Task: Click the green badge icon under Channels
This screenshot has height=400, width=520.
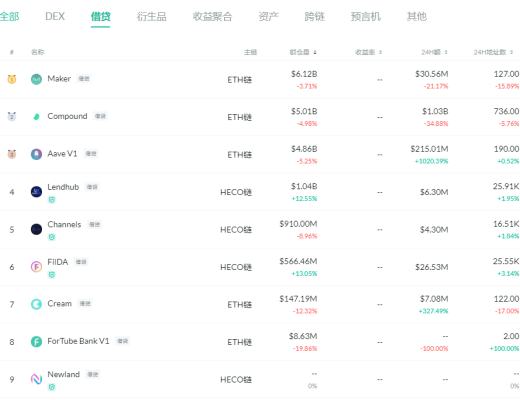Action: [52, 237]
